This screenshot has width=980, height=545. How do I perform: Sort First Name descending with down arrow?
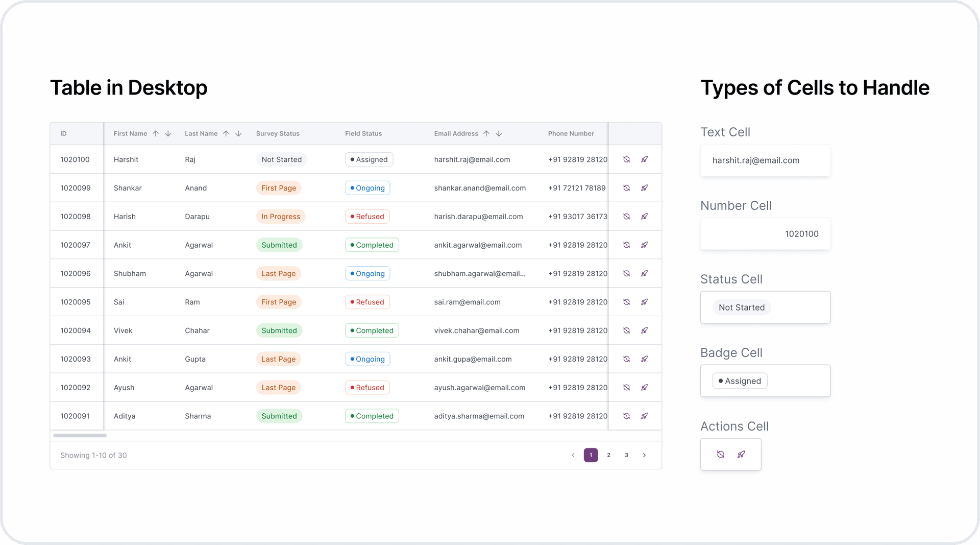pos(168,134)
